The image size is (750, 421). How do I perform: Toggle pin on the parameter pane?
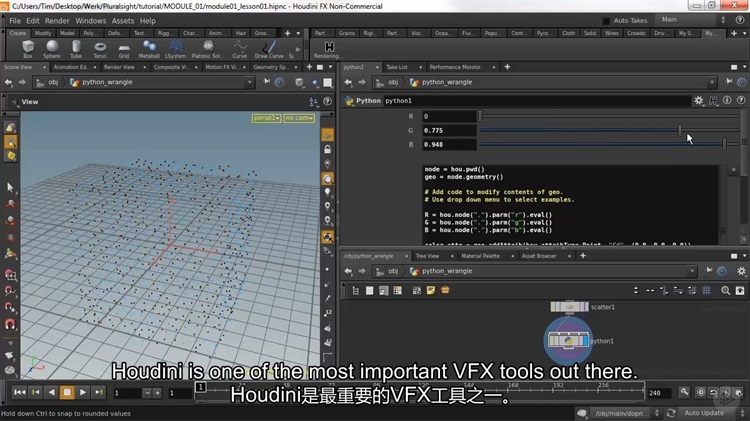click(728, 82)
